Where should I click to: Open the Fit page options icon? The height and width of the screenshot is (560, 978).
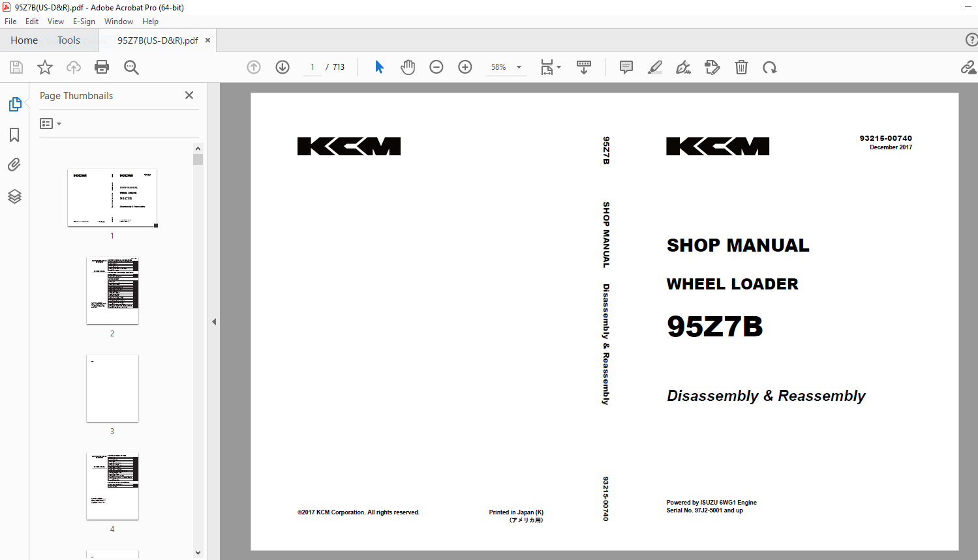pyautogui.click(x=547, y=67)
